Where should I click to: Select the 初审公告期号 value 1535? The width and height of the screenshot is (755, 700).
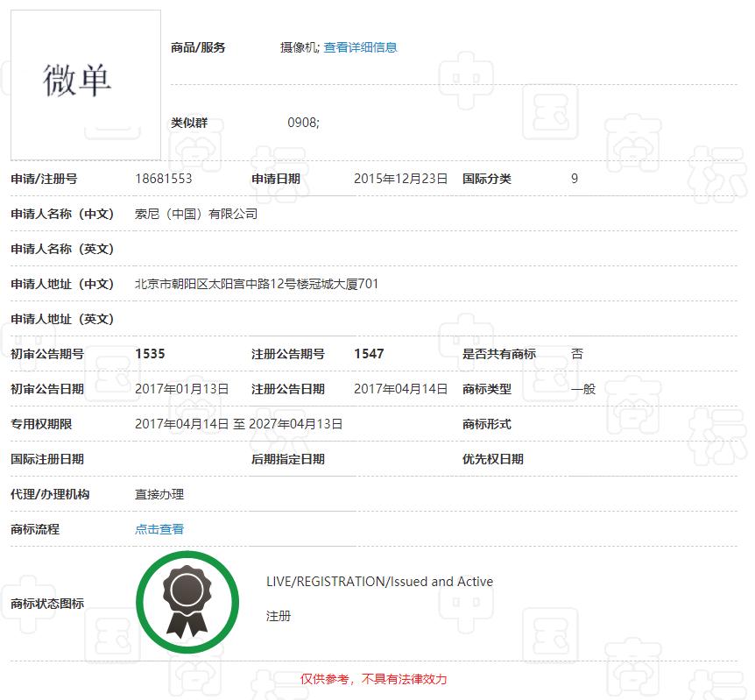click(x=151, y=353)
